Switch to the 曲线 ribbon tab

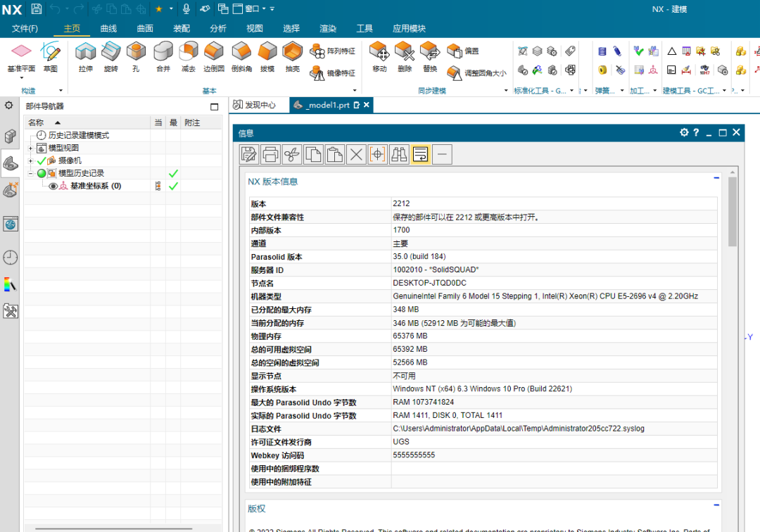108,29
